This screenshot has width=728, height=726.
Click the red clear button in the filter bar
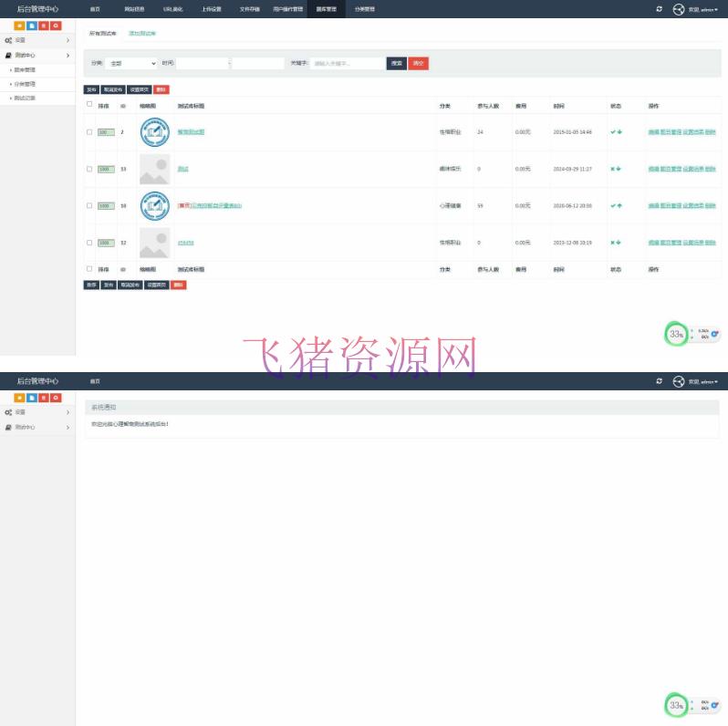[x=419, y=63]
